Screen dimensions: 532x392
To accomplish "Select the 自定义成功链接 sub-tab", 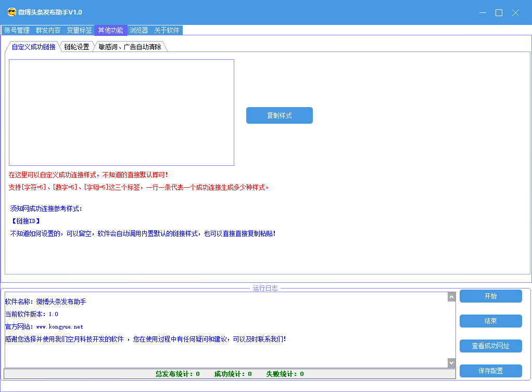I will (x=33, y=47).
